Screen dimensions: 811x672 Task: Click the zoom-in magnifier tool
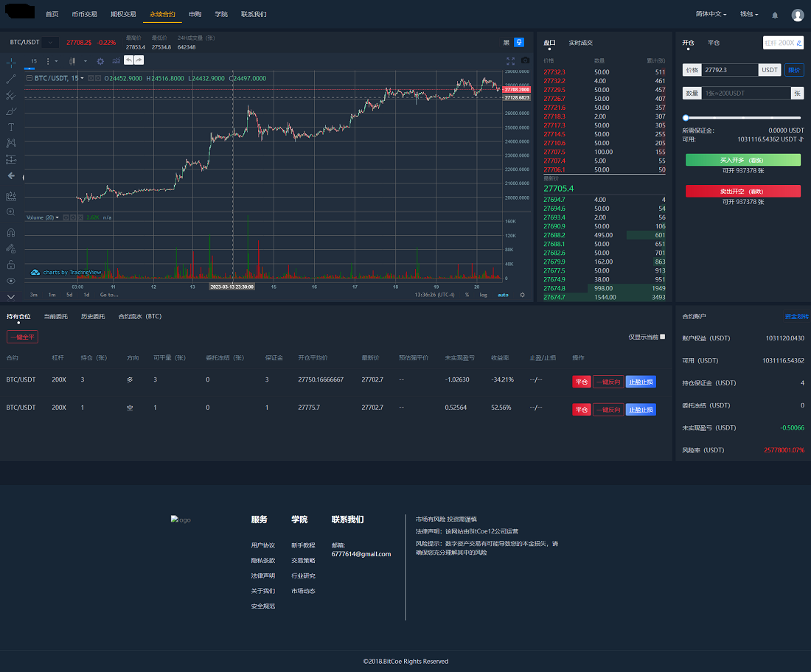click(11, 211)
